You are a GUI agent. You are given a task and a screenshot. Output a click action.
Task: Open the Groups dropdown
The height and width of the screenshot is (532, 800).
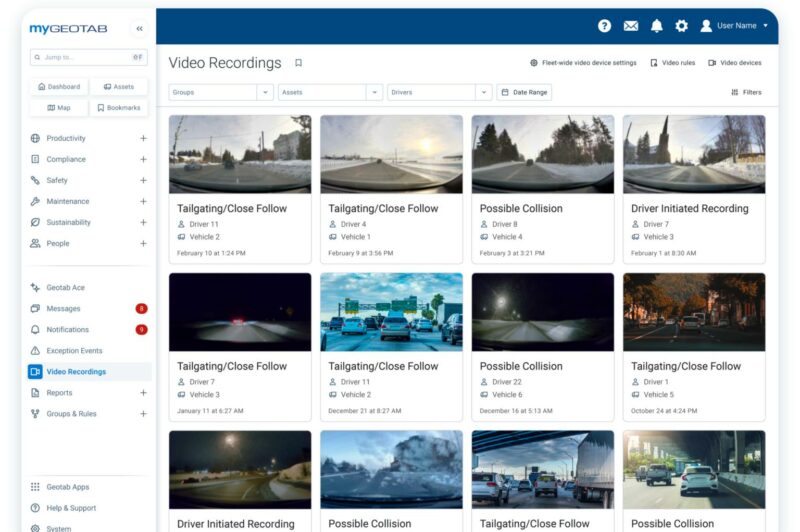[x=221, y=92]
